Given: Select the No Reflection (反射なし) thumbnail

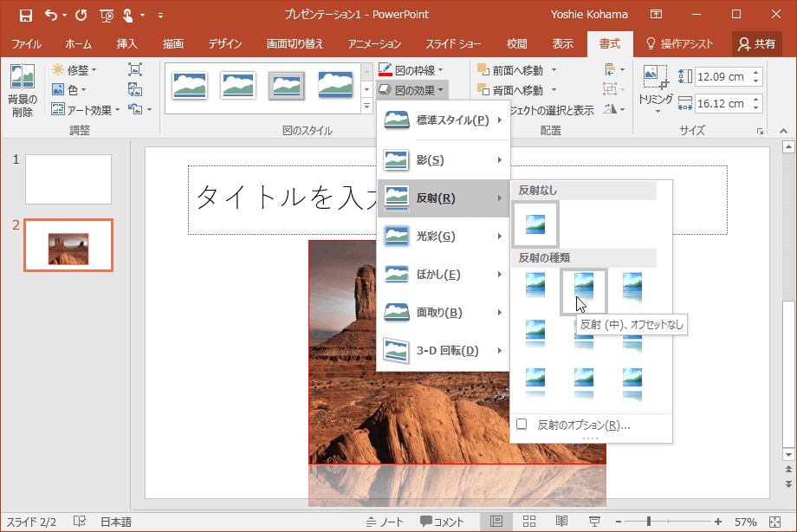Looking at the screenshot, I should [535, 224].
